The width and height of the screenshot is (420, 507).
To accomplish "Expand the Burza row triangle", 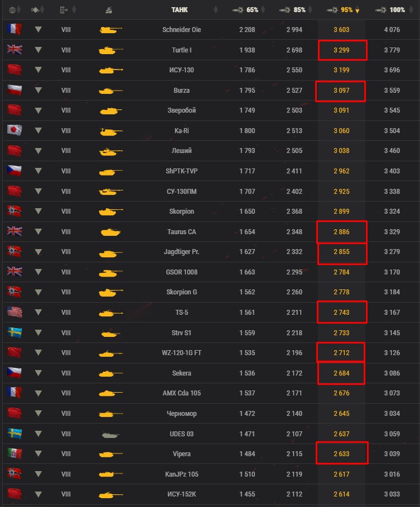I will 38,90.
